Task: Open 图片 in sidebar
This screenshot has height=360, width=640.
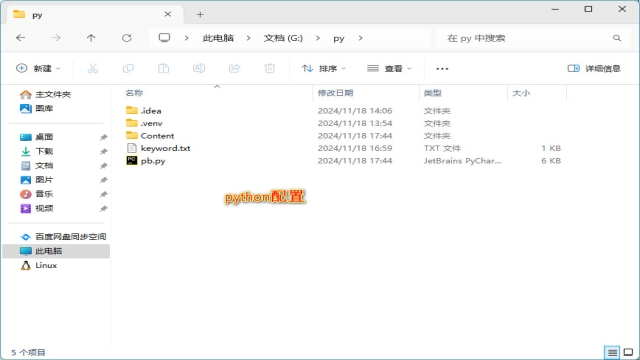Action: (x=44, y=180)
